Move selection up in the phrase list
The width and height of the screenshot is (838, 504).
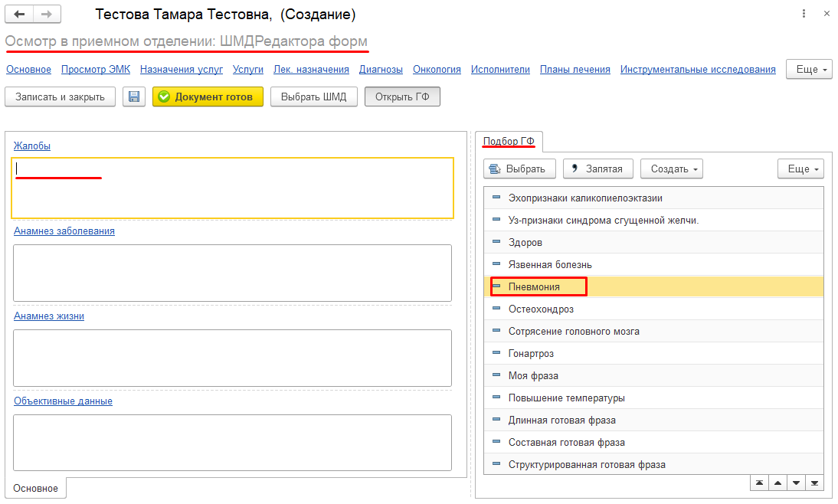tap(777, 483)
